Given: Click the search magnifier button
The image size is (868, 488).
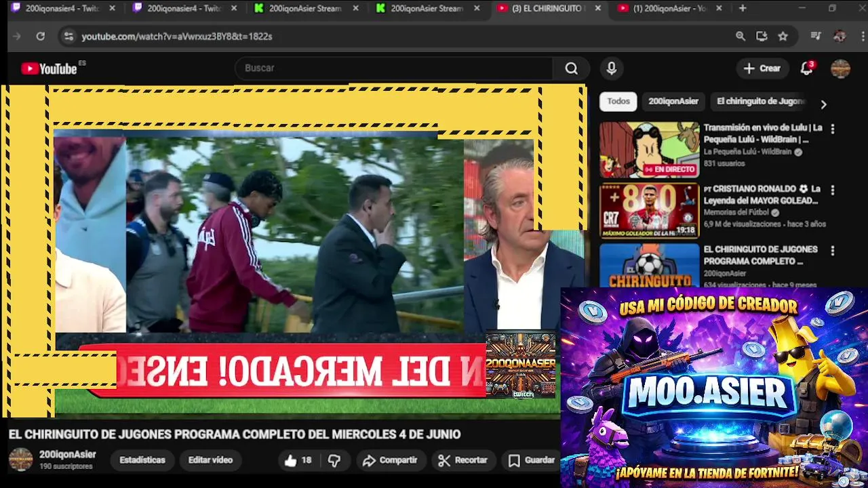Looking at the screenshot, I should click(571, 68).
